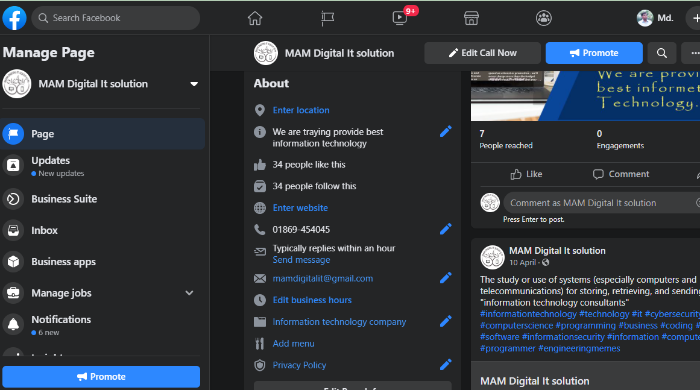
Task: Open Notifications in the sidebar
Action: tap(103, 325)
